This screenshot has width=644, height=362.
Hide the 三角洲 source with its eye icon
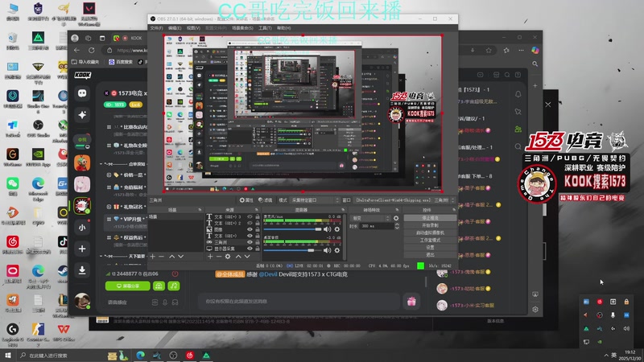pyautogui.click(x=250, y=242)
